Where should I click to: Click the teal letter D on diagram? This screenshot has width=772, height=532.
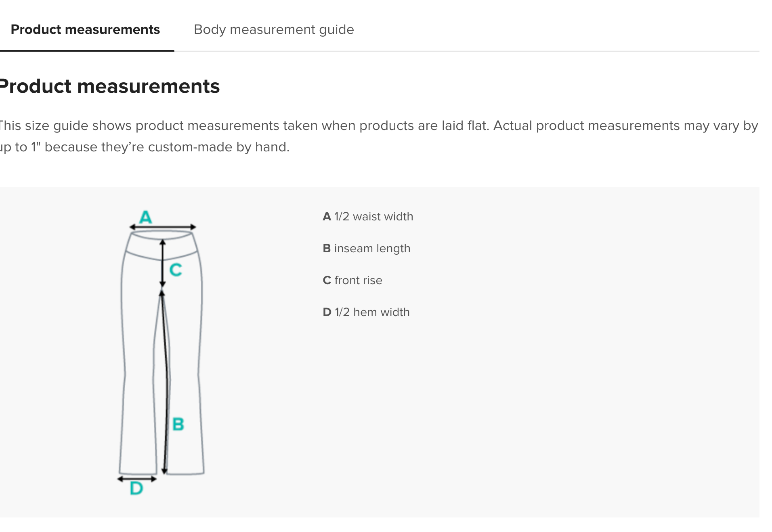(x=136, y=488)
